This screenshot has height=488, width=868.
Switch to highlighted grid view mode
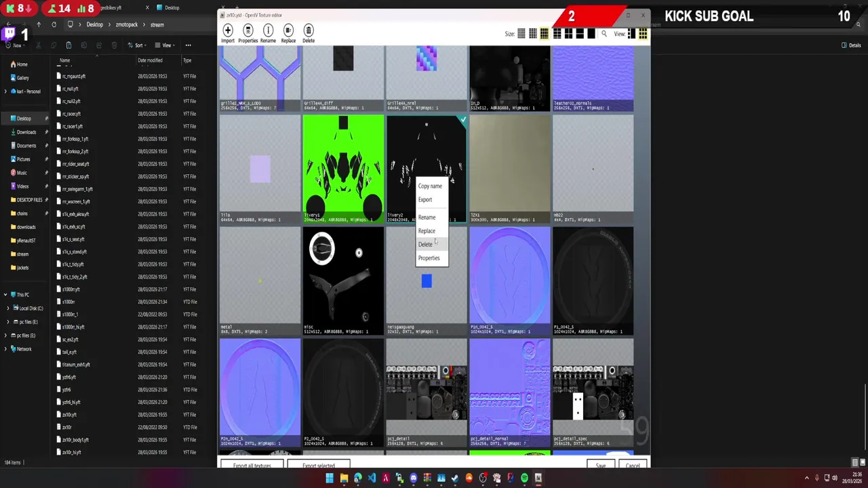642,34
